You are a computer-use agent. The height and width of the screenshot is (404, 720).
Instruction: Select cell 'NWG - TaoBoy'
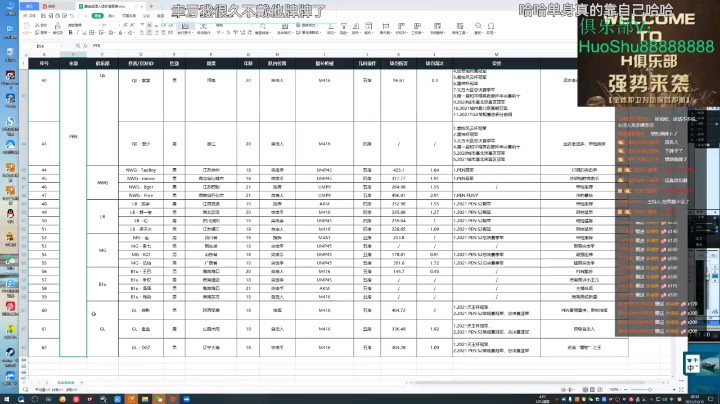coord(141,170)
